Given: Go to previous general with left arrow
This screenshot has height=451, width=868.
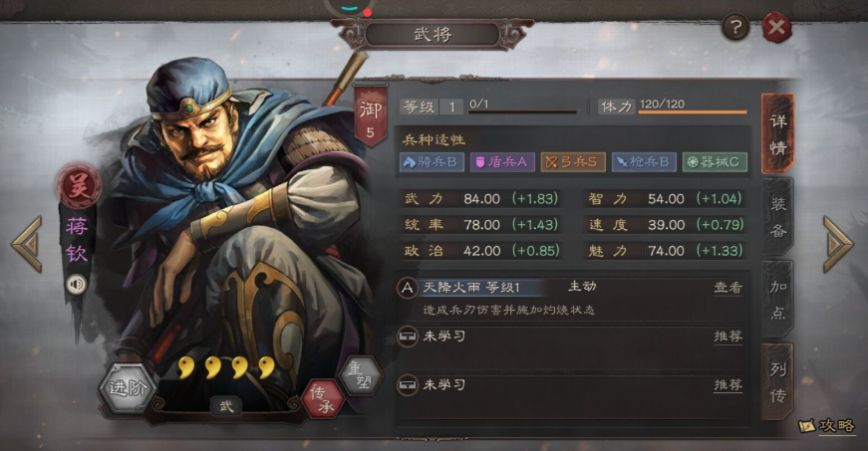Looking at the screenshot, I should point(27,244).
